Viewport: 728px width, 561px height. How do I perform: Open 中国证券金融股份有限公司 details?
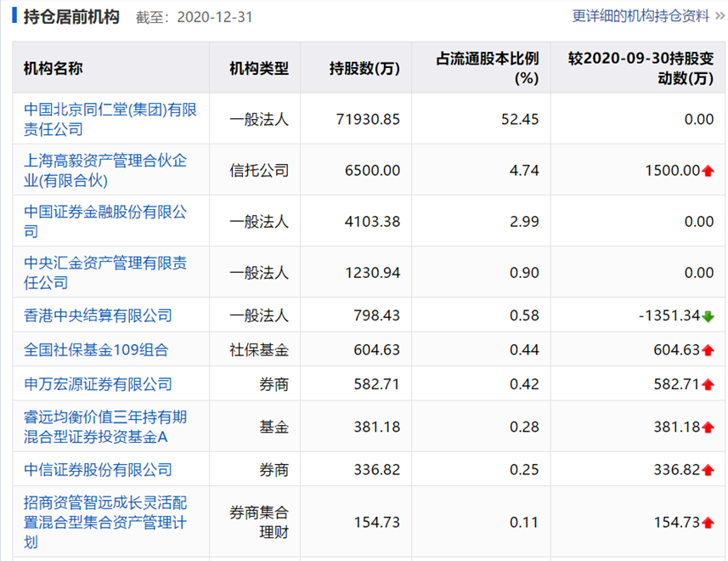105,221
